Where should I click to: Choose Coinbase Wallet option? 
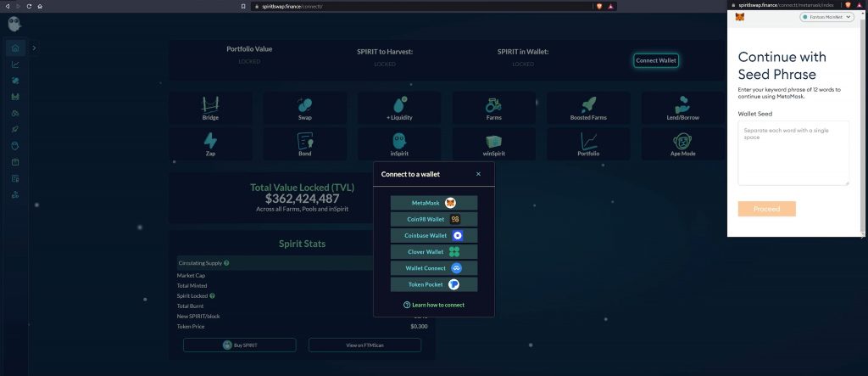coord(434,236)
